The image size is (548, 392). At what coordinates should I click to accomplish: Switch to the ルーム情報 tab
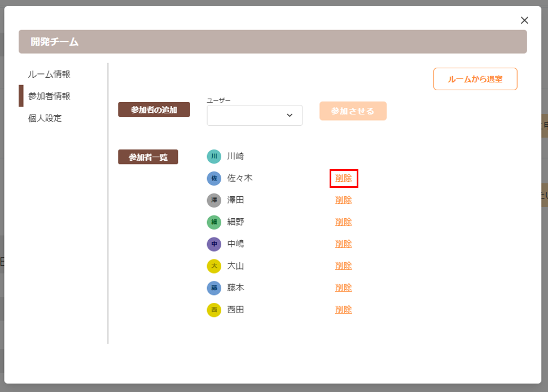[x=49, y=74]
